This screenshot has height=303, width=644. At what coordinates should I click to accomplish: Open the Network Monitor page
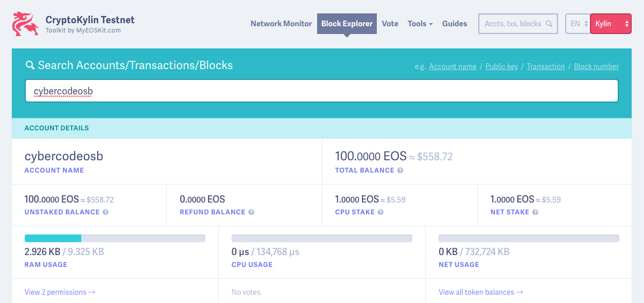tap(281, 24)
